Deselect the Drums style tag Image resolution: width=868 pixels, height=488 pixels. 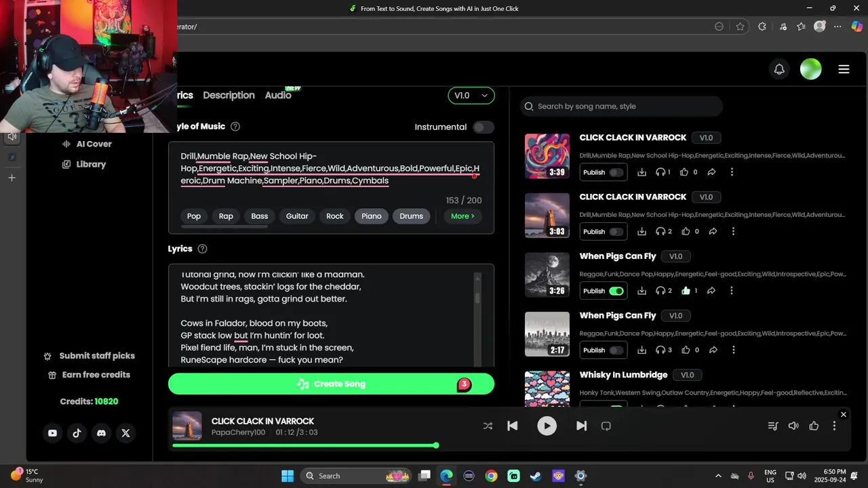pyautogui.click(x=411, y=216)
